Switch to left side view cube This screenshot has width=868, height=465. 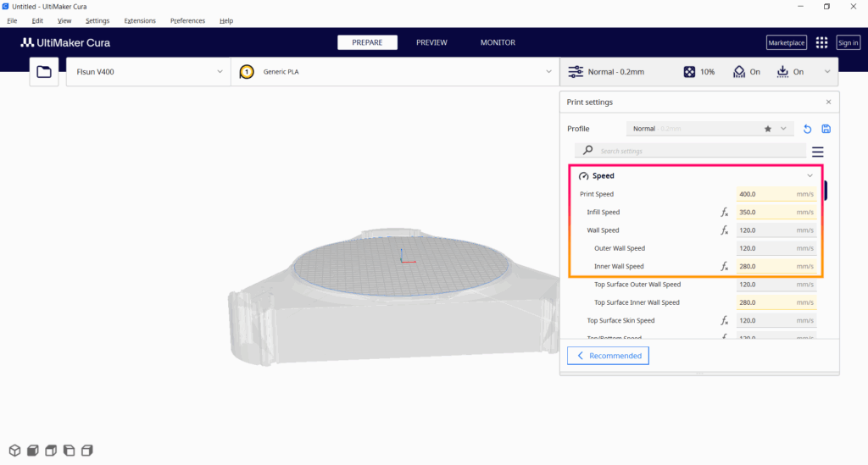[x=70, y=451]
